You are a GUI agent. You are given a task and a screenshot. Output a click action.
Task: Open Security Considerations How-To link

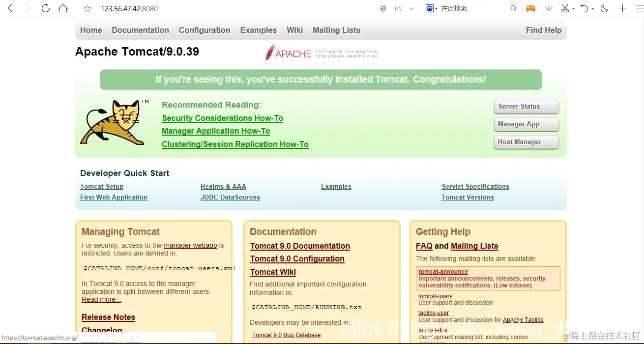click(x=223, y=118)
